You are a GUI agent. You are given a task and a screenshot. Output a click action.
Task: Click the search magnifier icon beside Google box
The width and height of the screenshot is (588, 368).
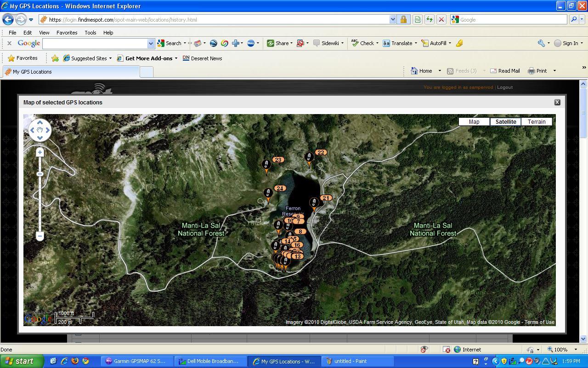click(573, 19)
